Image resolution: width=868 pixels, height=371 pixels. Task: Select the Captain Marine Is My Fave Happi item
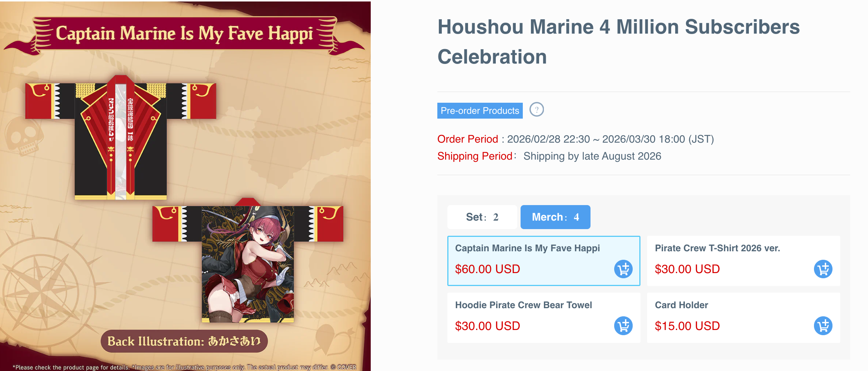pos(544,261)
